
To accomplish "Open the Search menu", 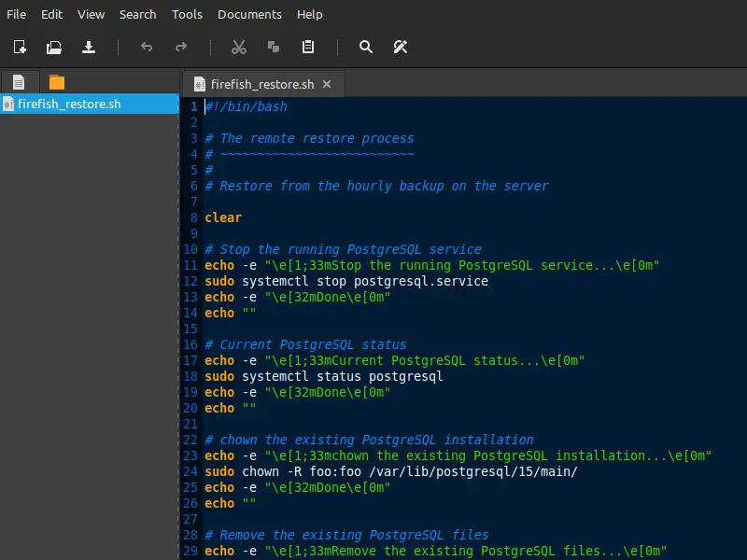I will 137,14.
